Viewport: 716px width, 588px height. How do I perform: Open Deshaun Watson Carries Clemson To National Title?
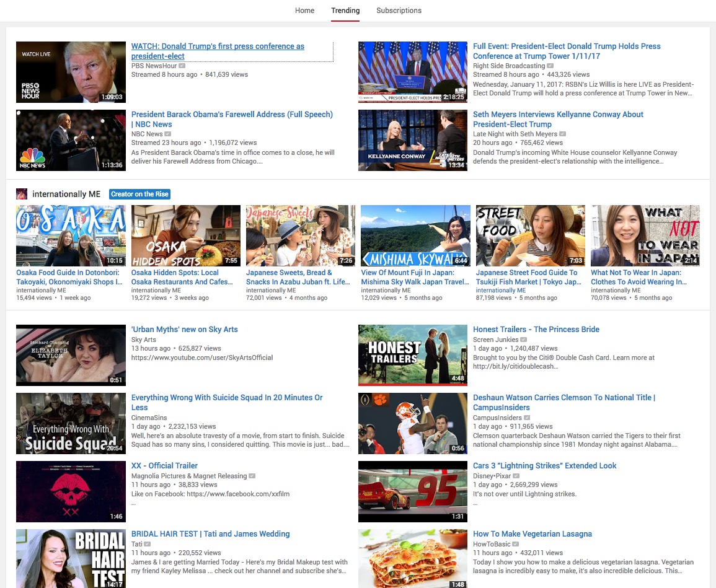(564, 402)
